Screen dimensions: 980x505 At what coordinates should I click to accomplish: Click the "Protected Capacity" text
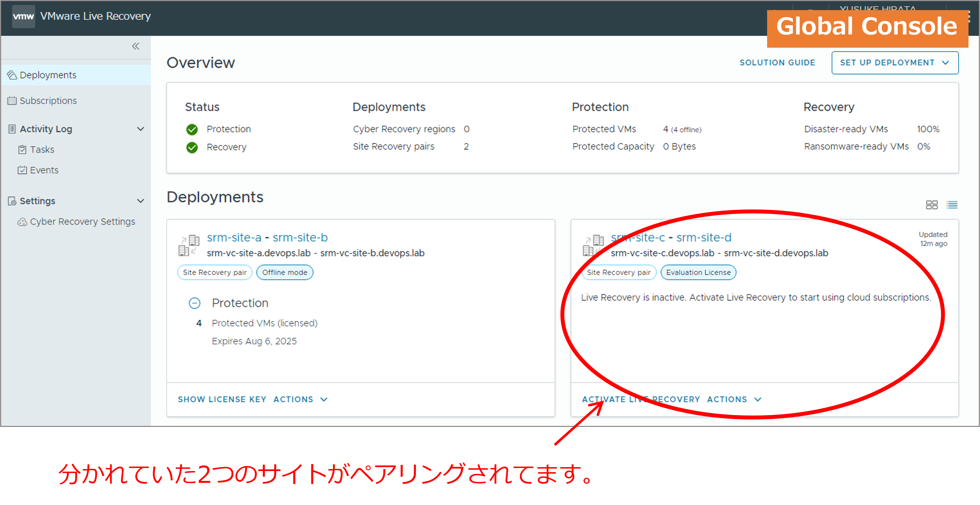(x=613, y=146)
